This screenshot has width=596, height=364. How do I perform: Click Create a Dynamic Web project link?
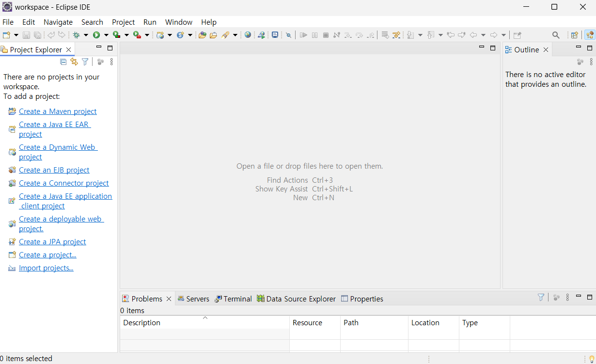58,152
